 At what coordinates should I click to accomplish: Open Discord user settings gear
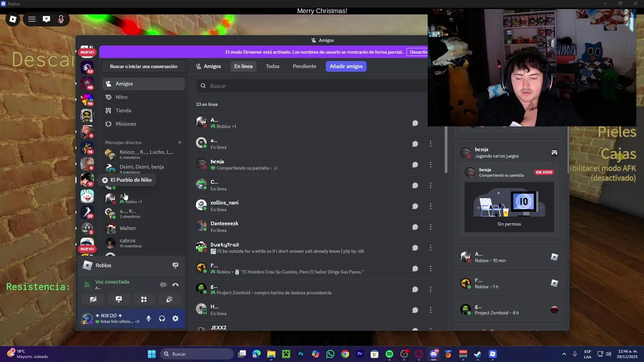(x=175, y=318)
